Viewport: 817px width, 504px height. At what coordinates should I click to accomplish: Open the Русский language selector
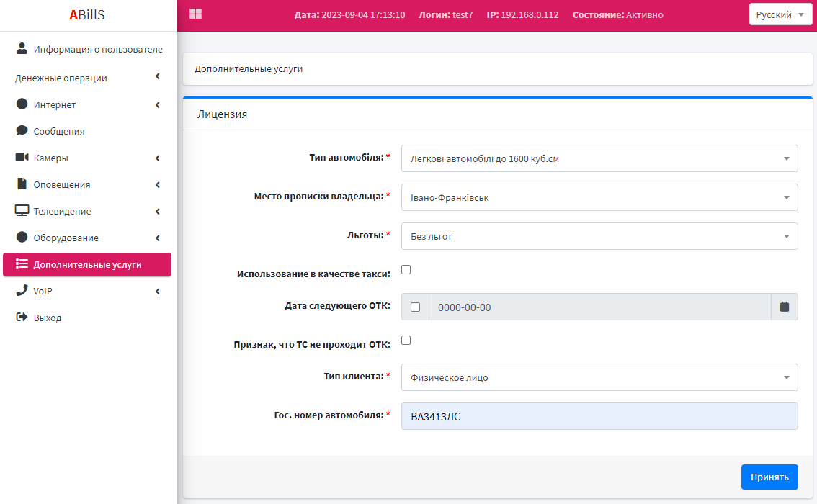780,14
